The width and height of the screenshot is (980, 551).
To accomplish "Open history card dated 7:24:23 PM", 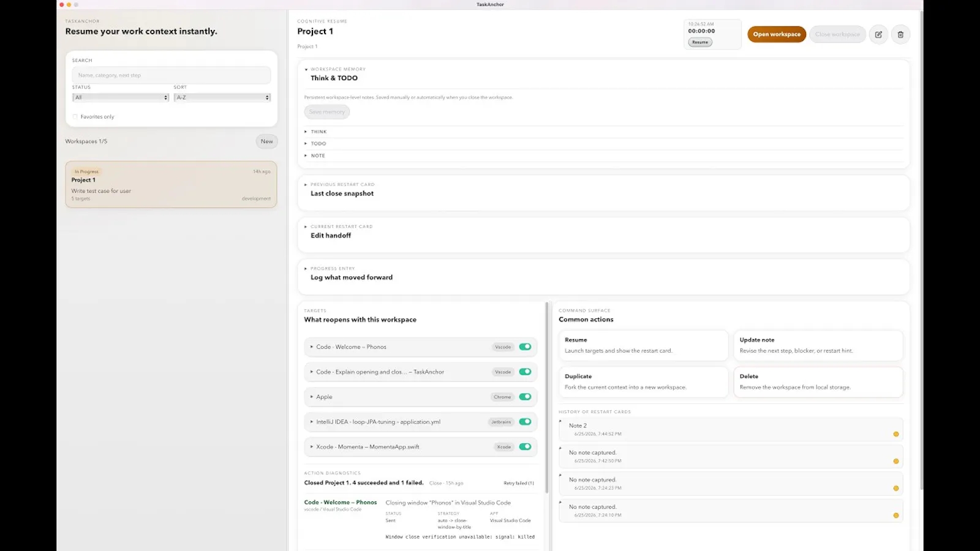I will (731, 484).
